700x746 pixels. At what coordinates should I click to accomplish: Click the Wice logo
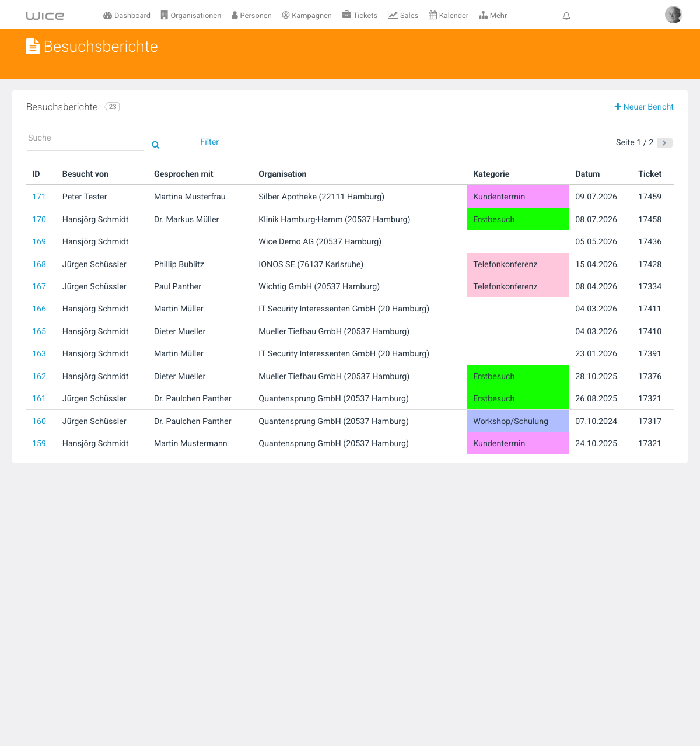(x=45, y=16)
